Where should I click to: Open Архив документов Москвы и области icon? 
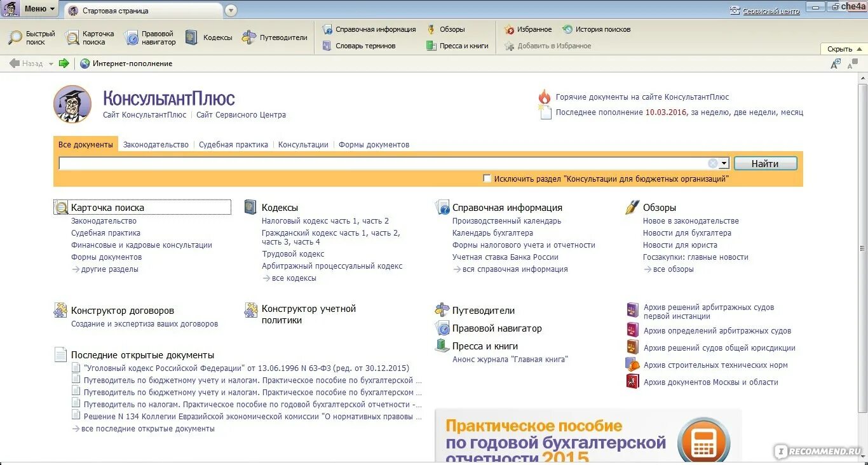tap(632, 381)
